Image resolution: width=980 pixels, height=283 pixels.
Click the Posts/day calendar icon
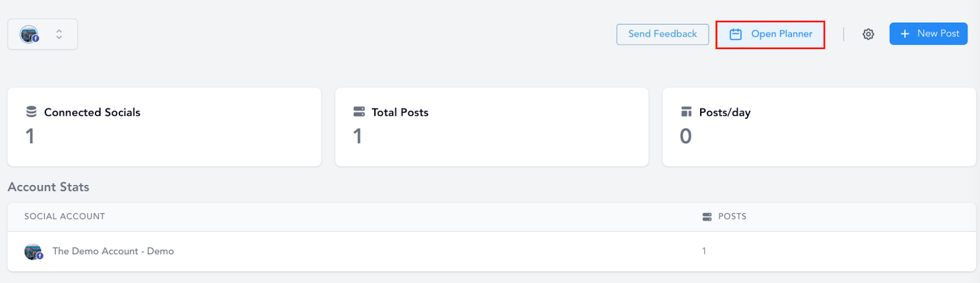pos(687,111)
